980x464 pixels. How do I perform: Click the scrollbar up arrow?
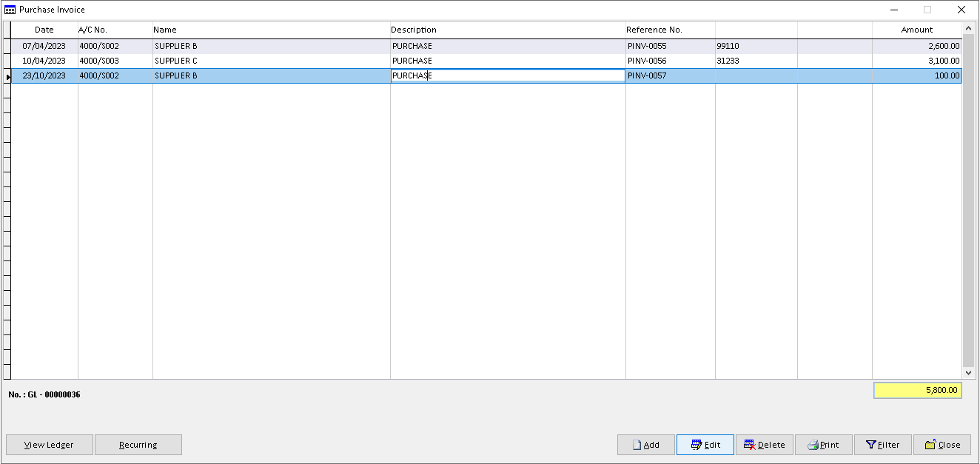970,30
